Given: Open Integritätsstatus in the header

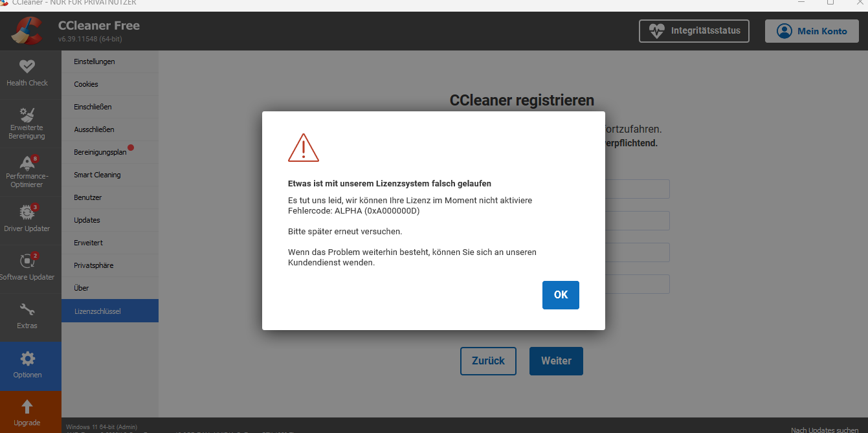Looking at the screenshot, I should click(x=694, y=31).
